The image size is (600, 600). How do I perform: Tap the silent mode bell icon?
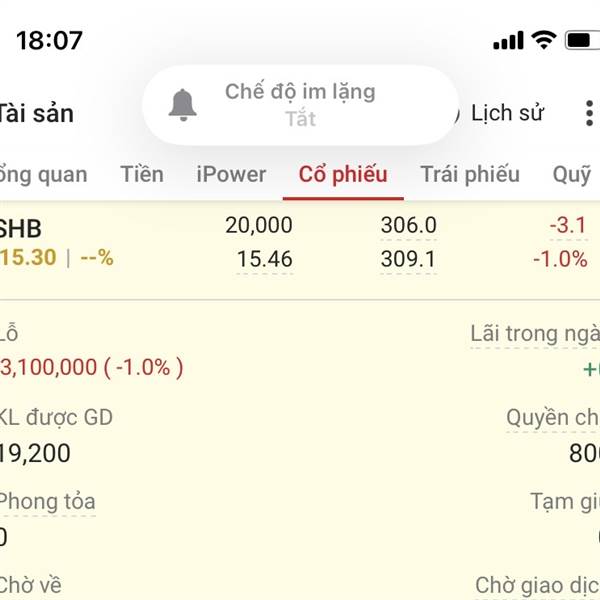point(182,105)
